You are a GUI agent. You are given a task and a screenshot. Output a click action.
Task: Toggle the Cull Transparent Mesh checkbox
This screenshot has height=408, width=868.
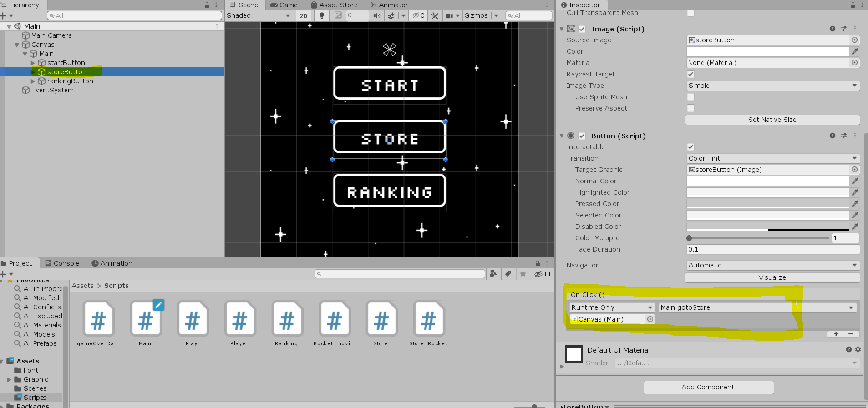pos(690,13)
